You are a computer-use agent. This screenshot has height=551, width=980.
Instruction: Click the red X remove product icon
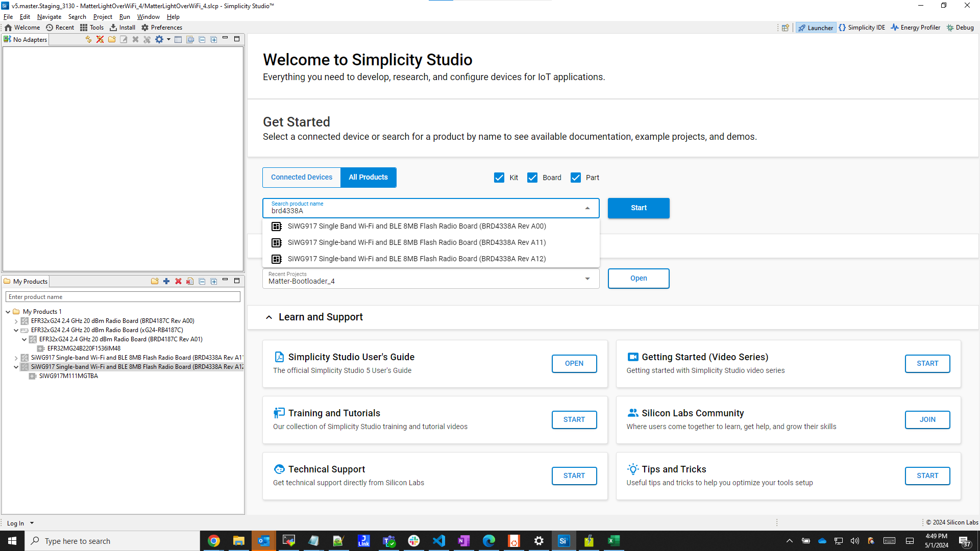[178, 281]
